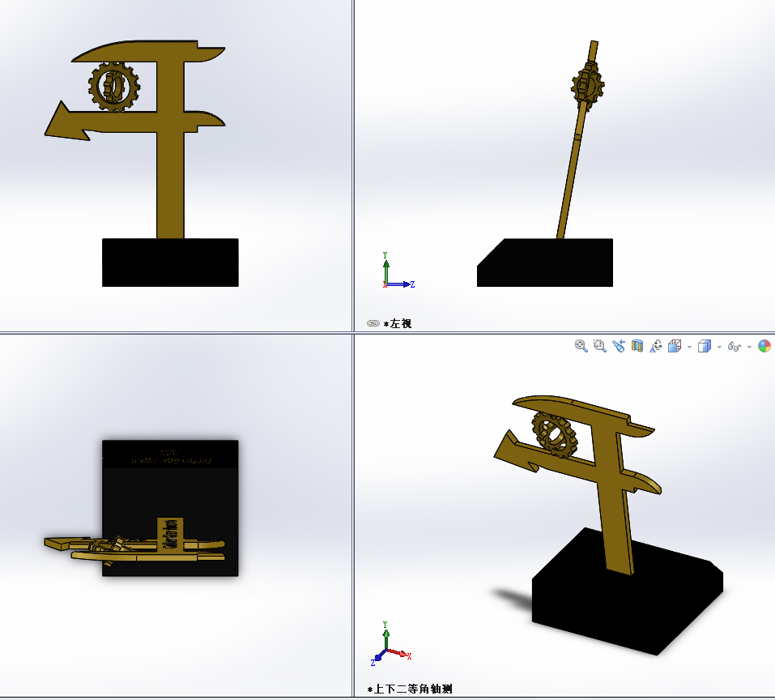
Task: Select the Zoom to Area tool
Action: pyautogui.click(x=600, y=346)
